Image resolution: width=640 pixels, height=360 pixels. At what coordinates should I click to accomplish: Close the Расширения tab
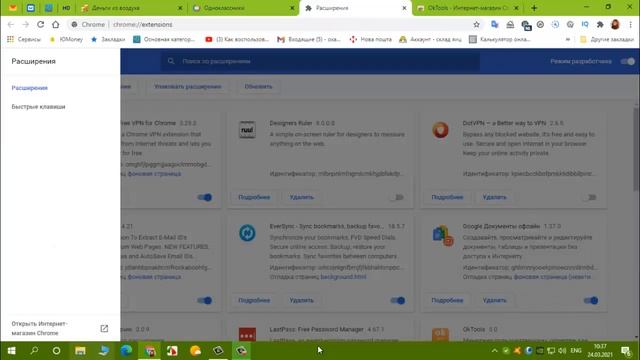tap(404, 8)
